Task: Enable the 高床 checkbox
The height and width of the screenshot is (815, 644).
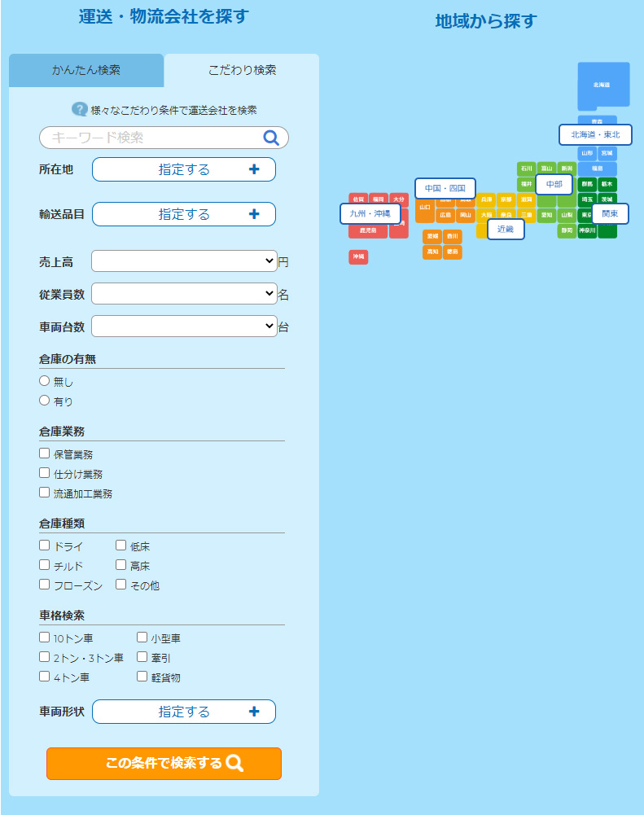Action: (120, 565)
